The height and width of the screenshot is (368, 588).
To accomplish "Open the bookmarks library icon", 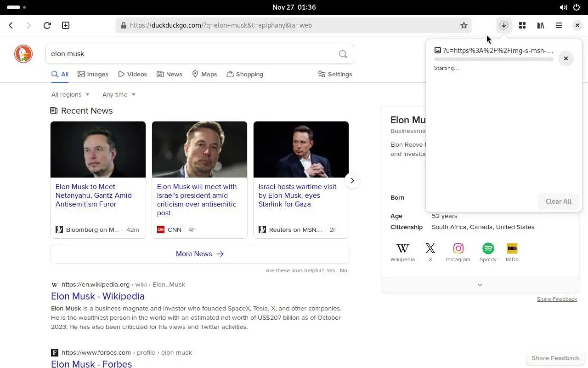I will pos(541,25).
